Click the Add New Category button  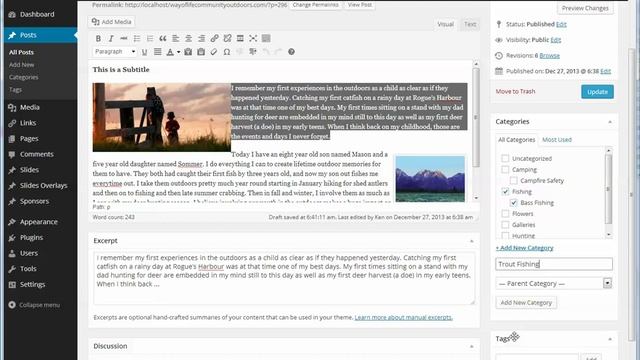(526, 303)
